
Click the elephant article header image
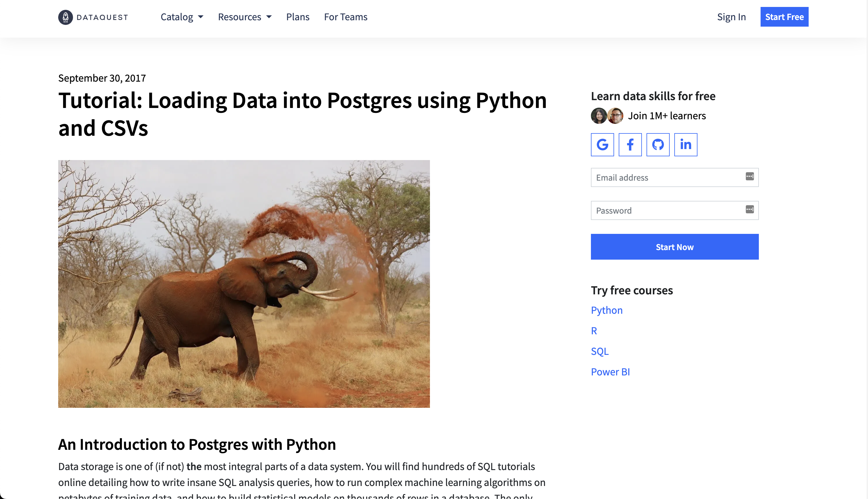[244, 284]
